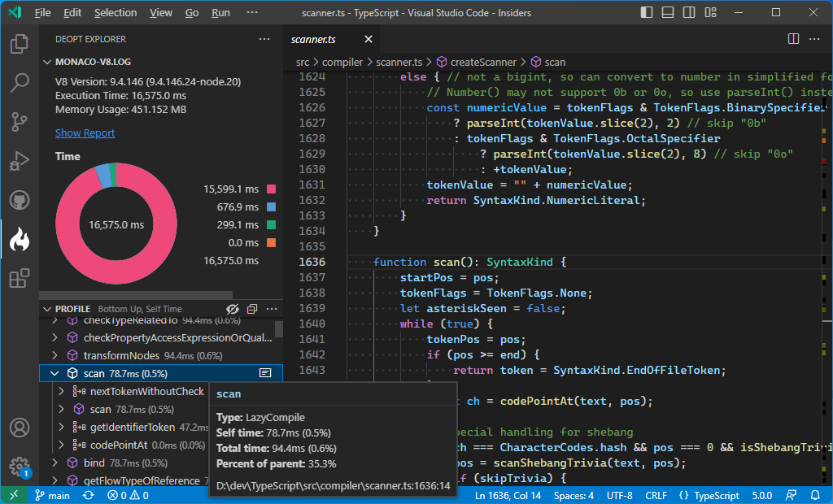Viewport: 833px width, 504px height.
Task: Click the createScanner breadcrumb symbol
Action: coord(477,62)
